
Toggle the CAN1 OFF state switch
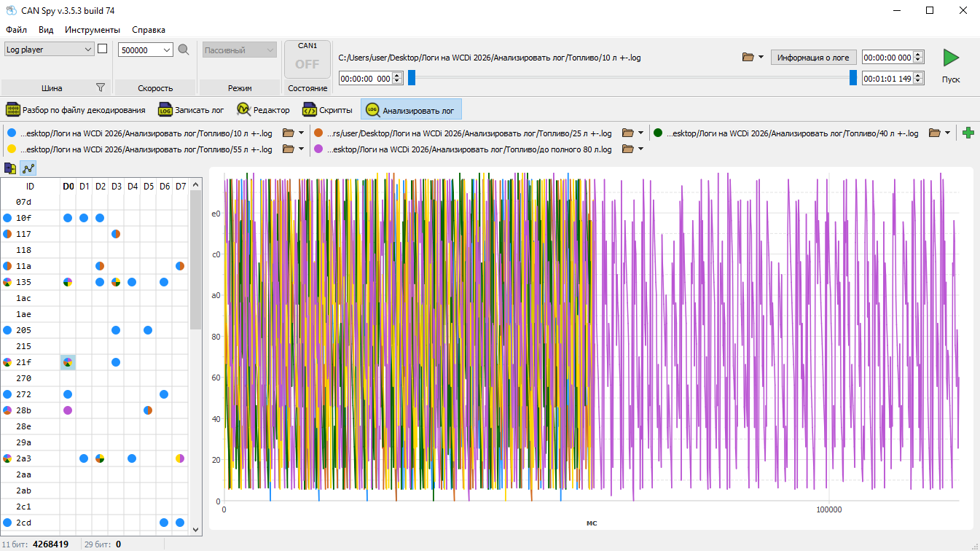(x=307, y=59)
